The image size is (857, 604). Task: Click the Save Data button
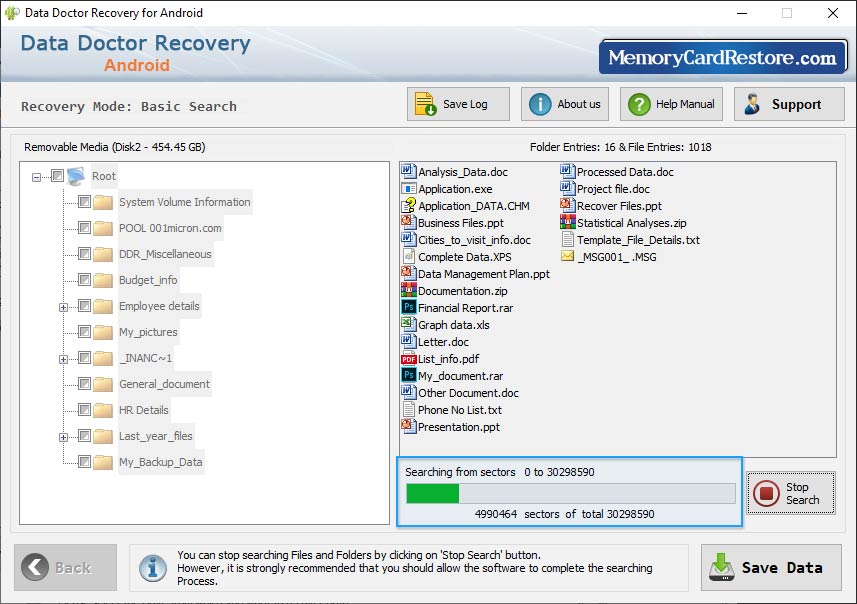(x=771, y=567)
